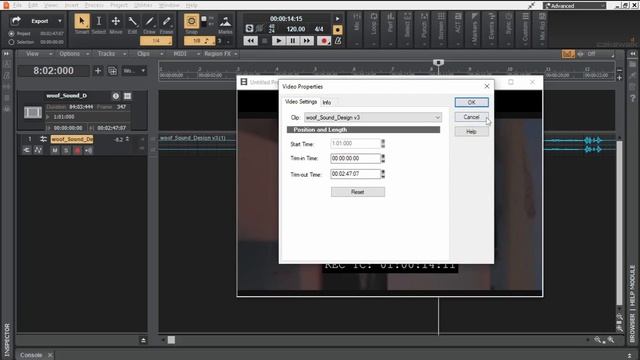Click Trim-in Time spinner arrows
The height and width of the screenshot is (360, 640).
383,158
